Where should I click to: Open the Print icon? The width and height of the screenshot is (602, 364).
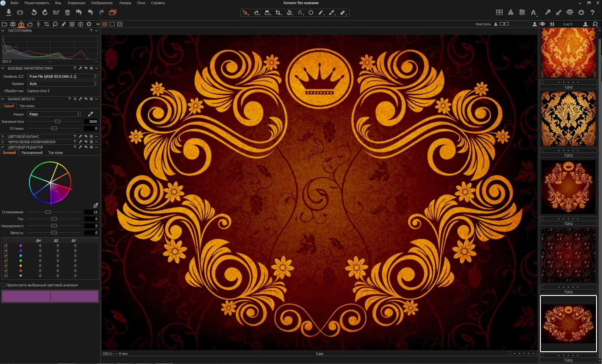(x=570, y=13)
